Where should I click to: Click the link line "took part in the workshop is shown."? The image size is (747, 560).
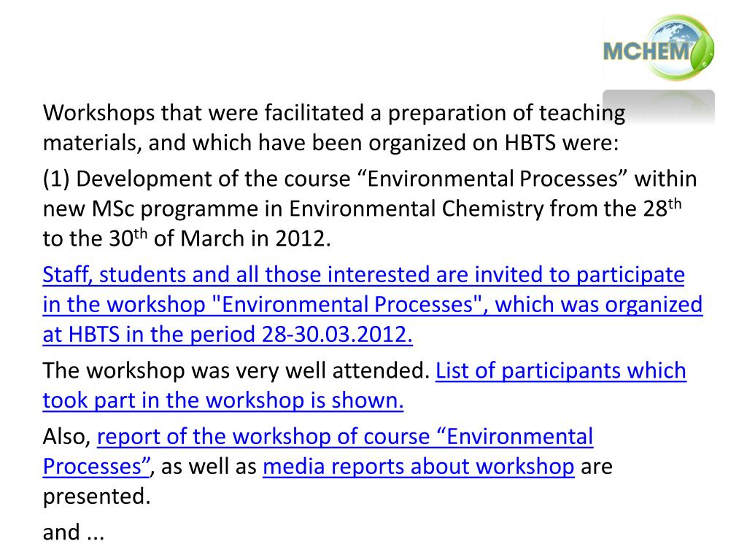coord(223,400)
